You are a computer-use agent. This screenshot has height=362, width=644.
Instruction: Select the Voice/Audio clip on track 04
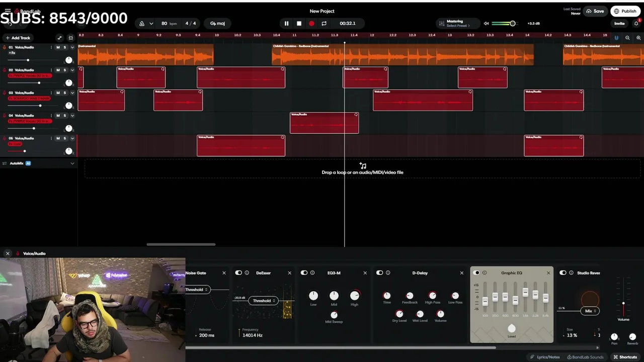point(324,123)
